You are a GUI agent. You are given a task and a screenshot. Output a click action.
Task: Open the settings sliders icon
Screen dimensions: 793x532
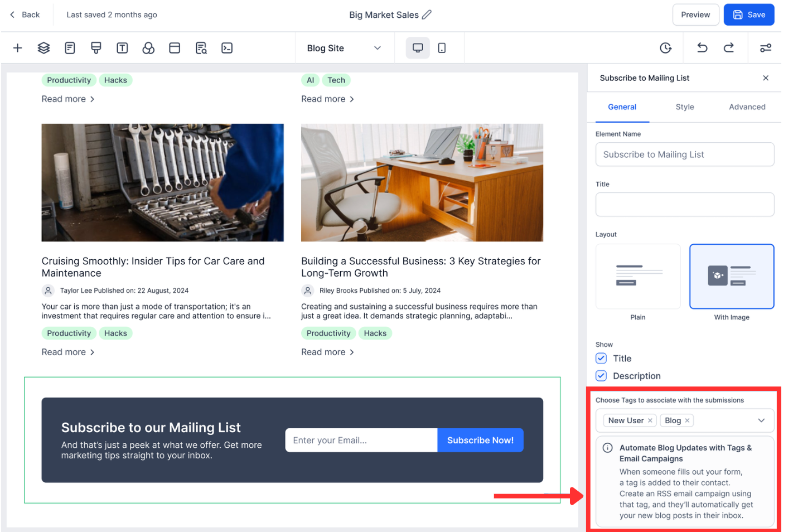[x=766, y=48]
